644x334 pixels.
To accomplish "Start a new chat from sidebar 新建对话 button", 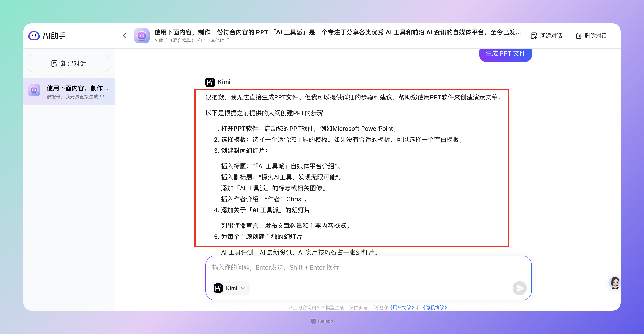I will click(x=68, y=63).
